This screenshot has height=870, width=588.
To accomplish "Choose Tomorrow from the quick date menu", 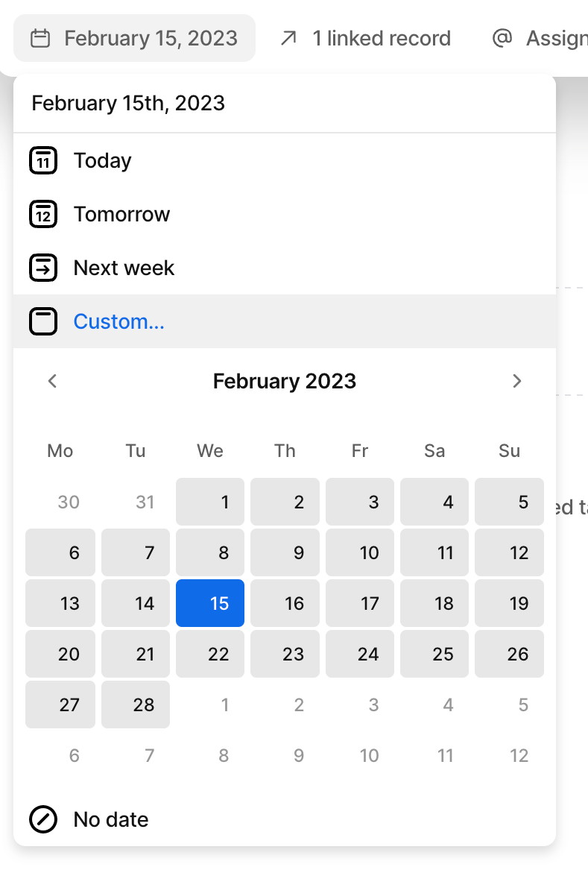I will click(x=121, y=214).
